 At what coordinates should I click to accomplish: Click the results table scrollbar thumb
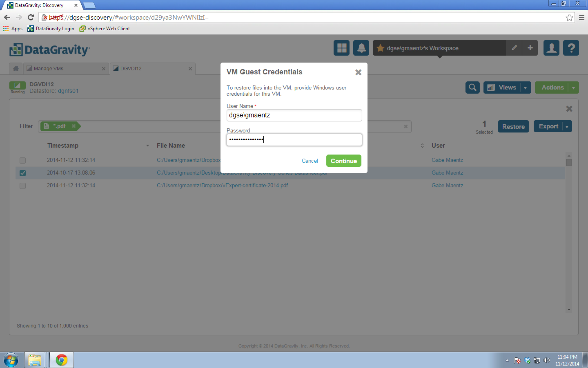569,162
